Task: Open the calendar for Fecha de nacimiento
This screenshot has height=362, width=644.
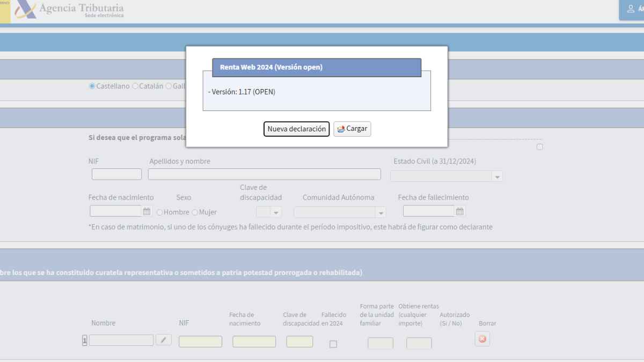Action: 147,211
